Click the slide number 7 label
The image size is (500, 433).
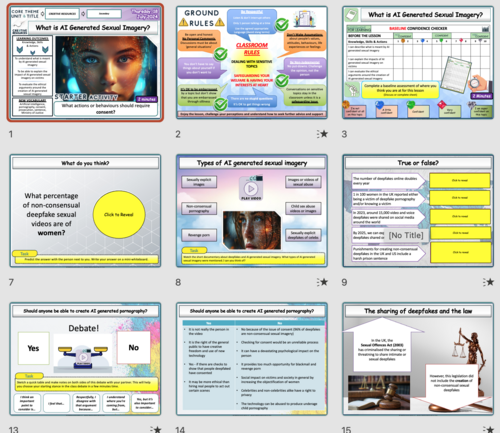pos(11,282)
